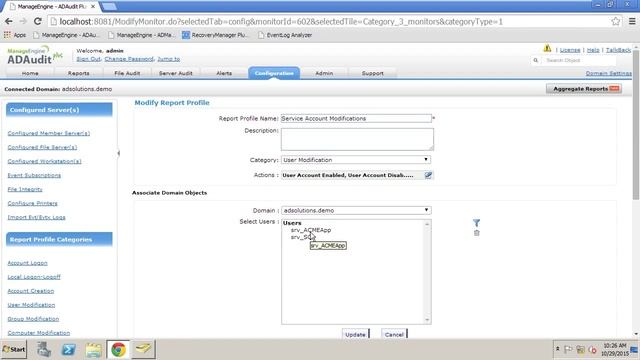
Task: Switch to the Reports tab
Action: click(78, 73)
